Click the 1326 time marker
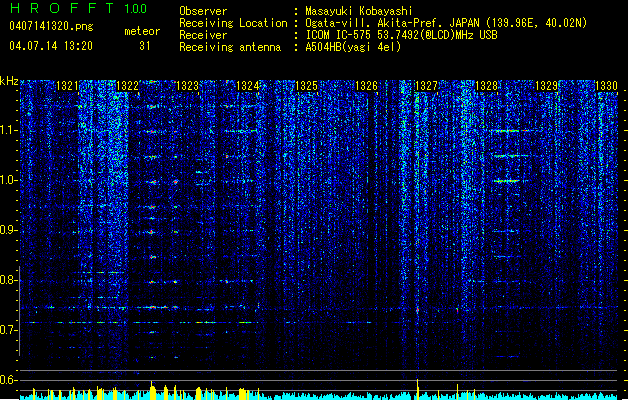The width and height of the screenshot is (629, 400). [x=366, y=86]
